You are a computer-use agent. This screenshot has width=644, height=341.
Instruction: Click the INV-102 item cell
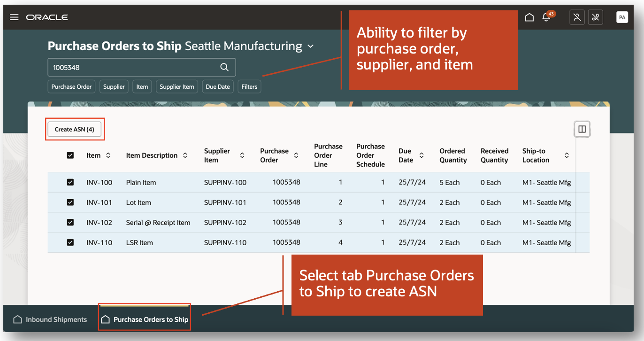(100, 223)
